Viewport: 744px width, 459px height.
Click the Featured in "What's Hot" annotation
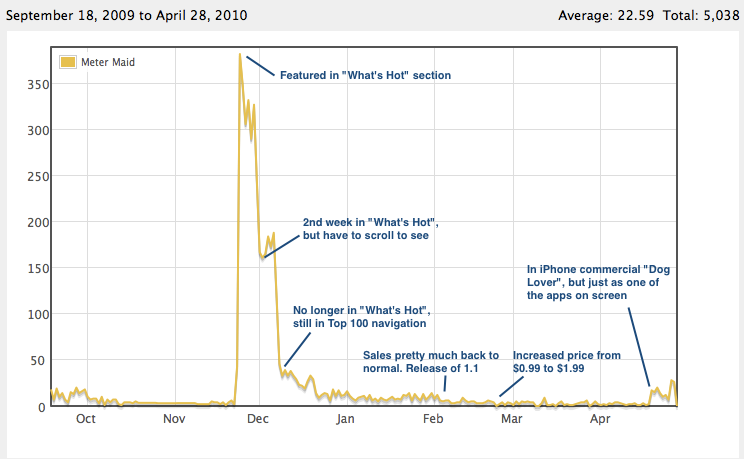[x=365, y=75]
